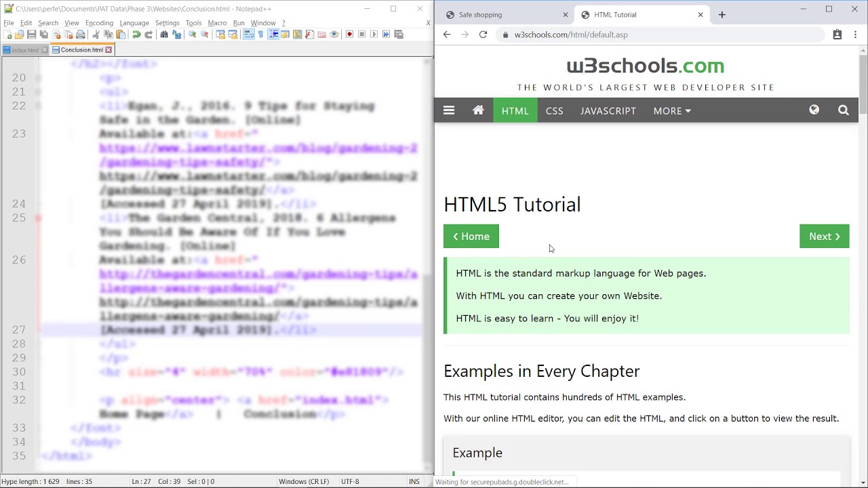Toggle INS insert mode in the status bar

tap(414, 481)
